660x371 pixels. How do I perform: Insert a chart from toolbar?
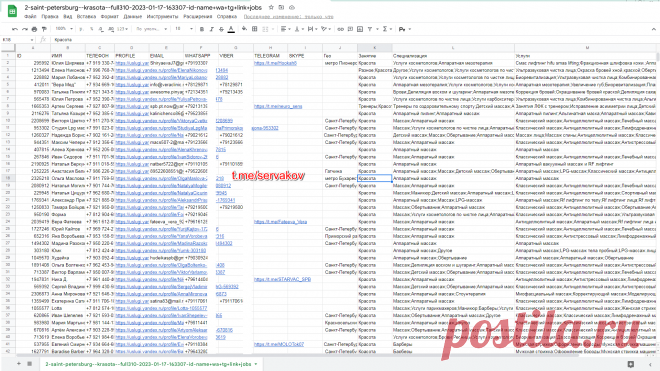360,29
